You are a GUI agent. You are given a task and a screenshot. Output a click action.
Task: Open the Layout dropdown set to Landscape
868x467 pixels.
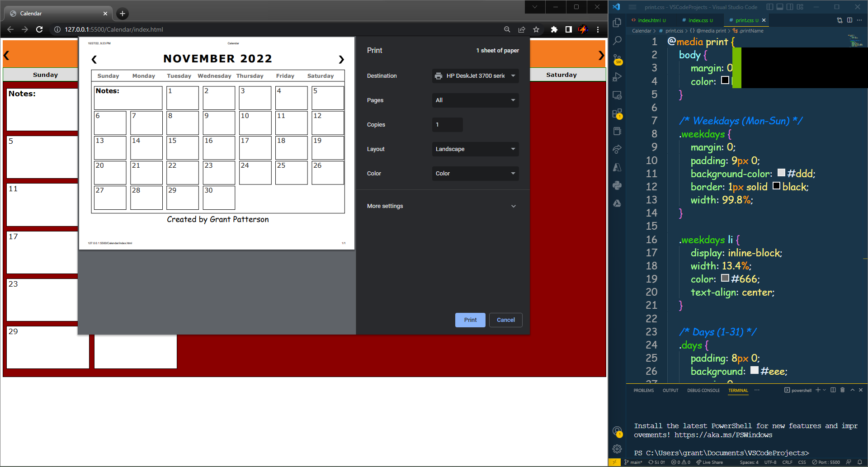coord(475,149)
